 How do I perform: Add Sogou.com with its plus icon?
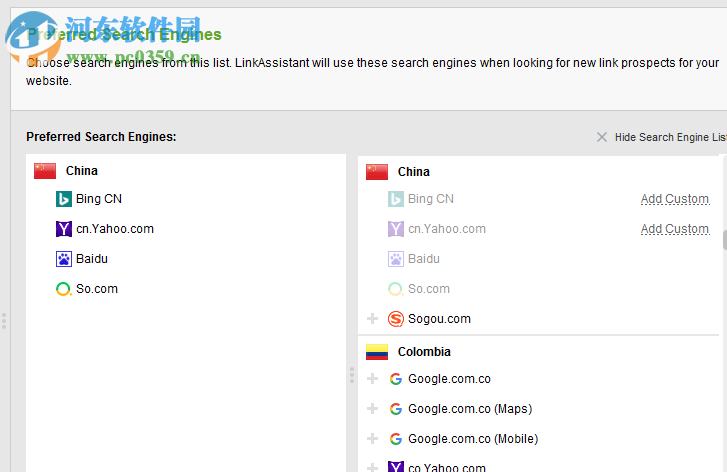(x=372, y=319)
